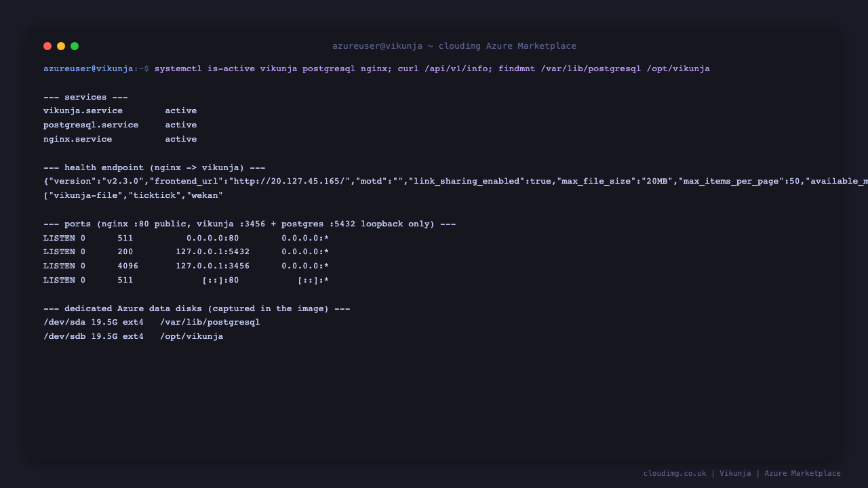Click the dedicated Azure data disks heading
Image resolution: width=868 pixels, height=488 pixels.
(x=197, y=308)
